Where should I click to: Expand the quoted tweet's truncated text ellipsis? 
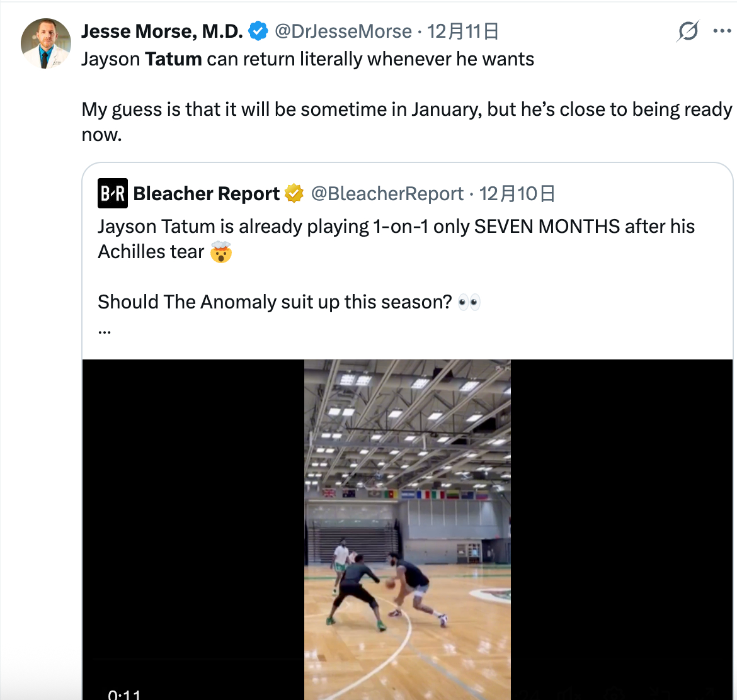(105, 329)
